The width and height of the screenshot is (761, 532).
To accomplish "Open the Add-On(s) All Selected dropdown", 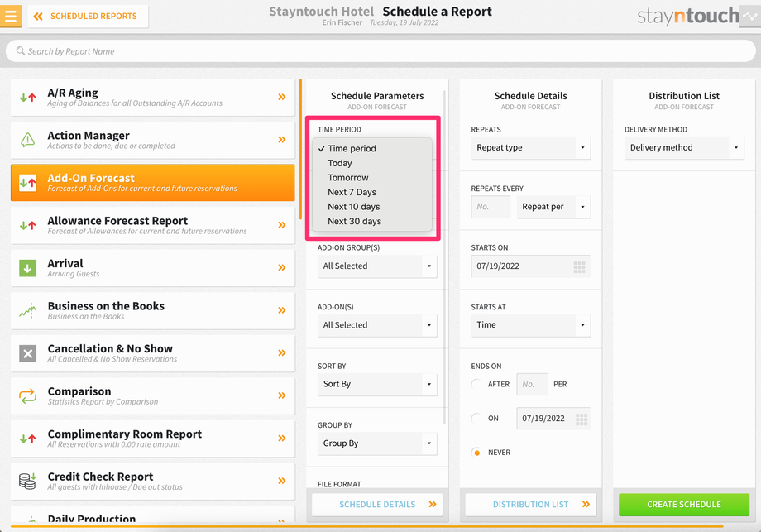I will click(x=377, y=325).
